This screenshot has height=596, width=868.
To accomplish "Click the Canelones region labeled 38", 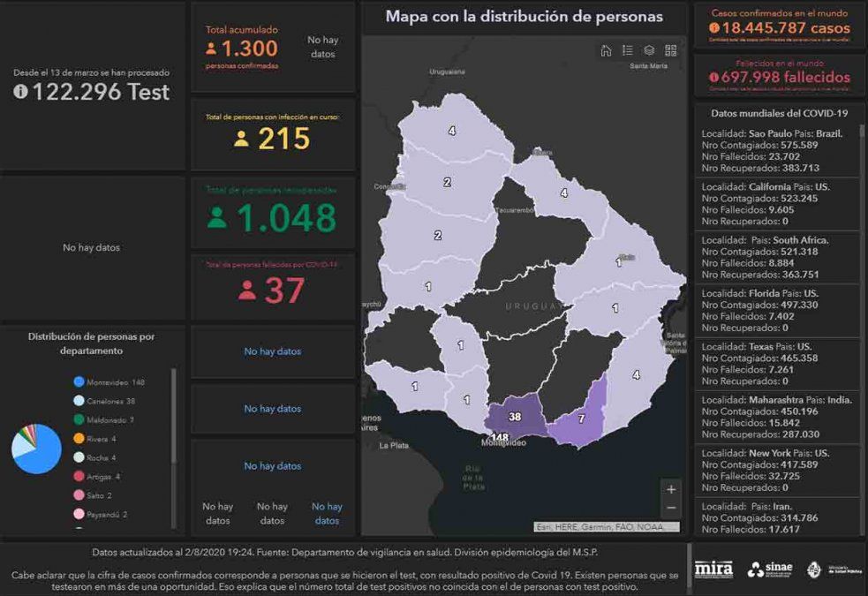I will 515,416.
